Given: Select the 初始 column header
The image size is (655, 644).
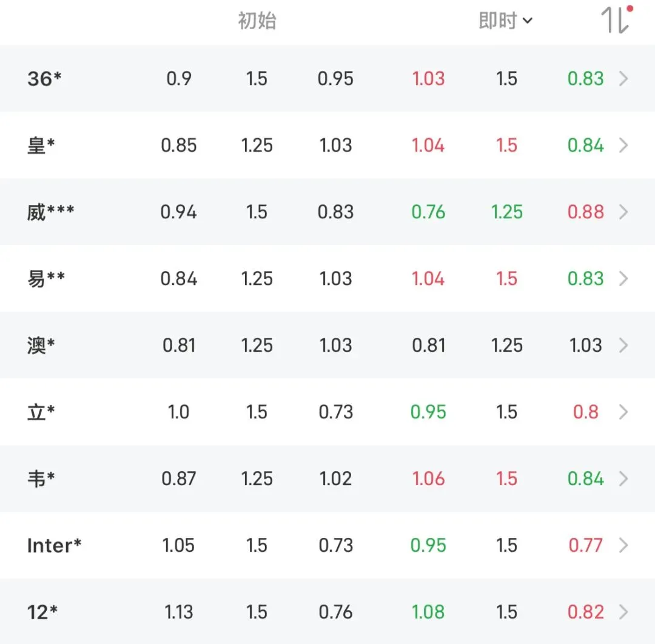Looking at the screenshot, I should 257,21.
